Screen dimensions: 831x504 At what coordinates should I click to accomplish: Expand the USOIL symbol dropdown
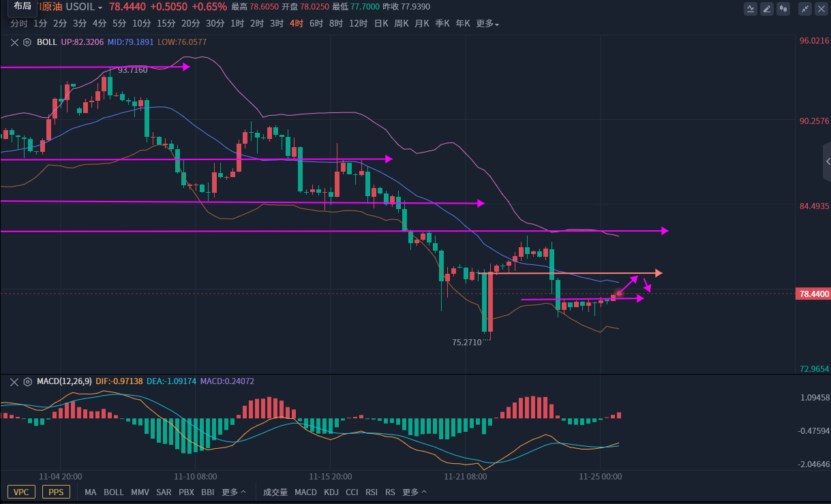100,7
